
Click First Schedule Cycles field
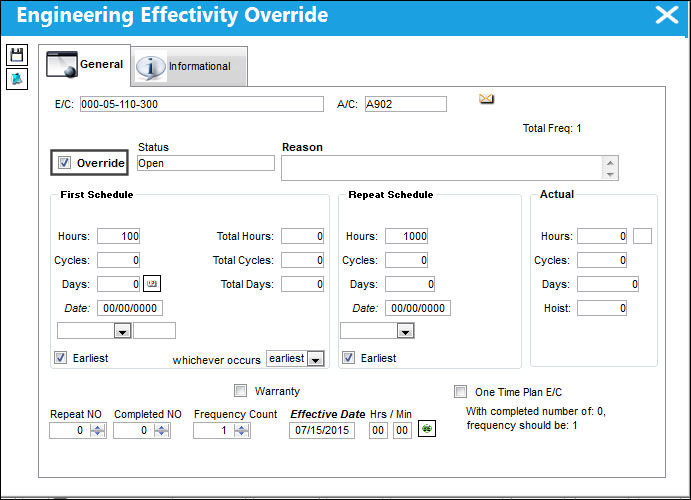pyautogui.click(x=119, y=260)
